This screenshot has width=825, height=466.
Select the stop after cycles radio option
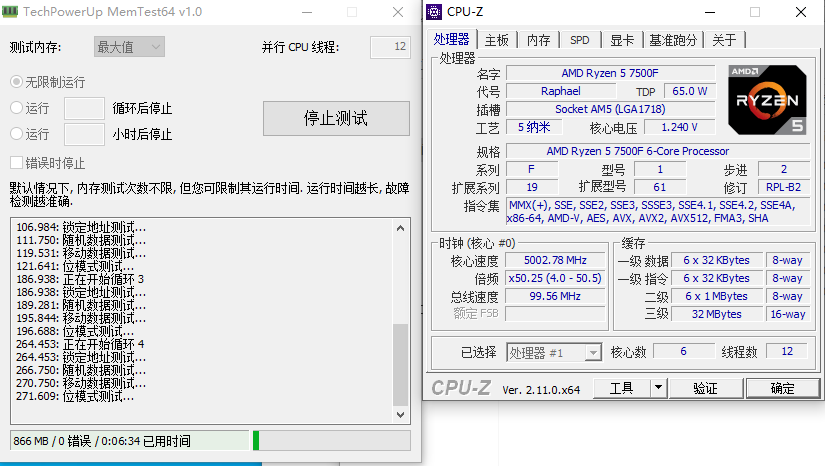pos(16,108)
